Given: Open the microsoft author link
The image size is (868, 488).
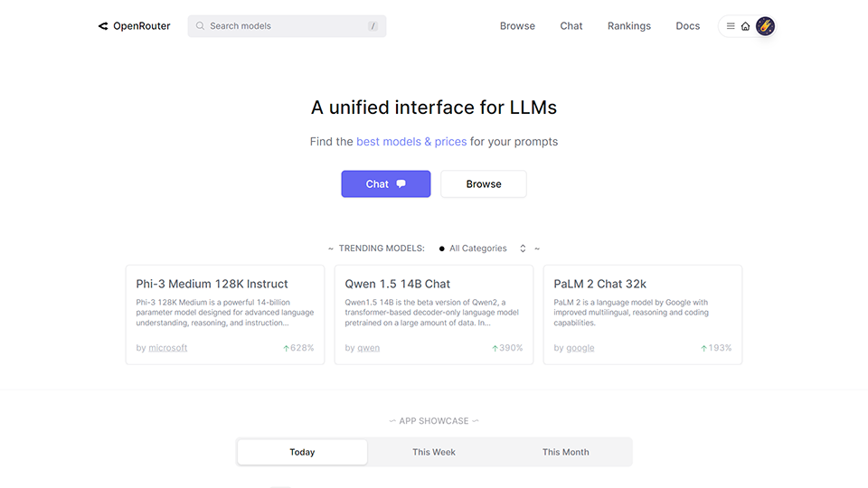Looking at the screenshot, I should 168,348.
